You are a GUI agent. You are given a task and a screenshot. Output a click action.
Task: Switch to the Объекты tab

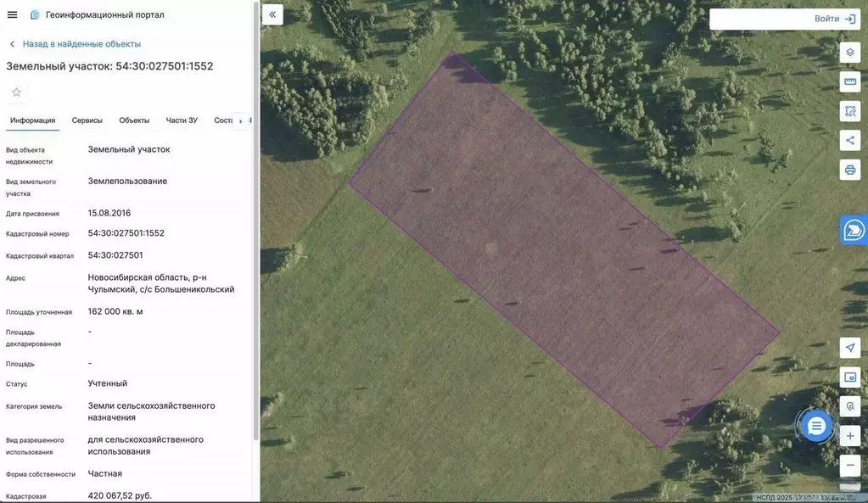point(134,120)
